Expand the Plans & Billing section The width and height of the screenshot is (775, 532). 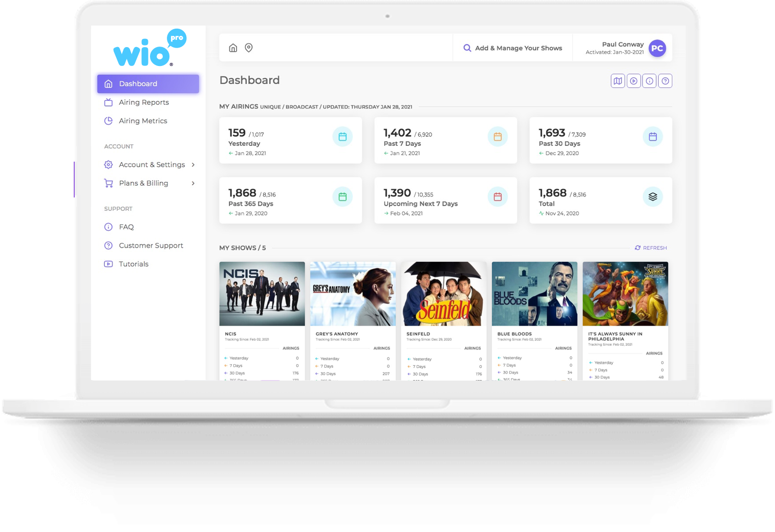click(x=143, y=183)
